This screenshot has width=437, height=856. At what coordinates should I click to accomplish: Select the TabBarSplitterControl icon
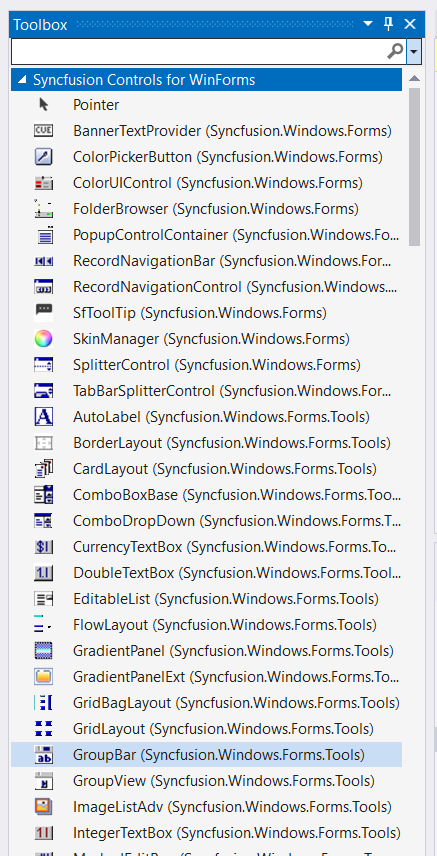point(43,391)
